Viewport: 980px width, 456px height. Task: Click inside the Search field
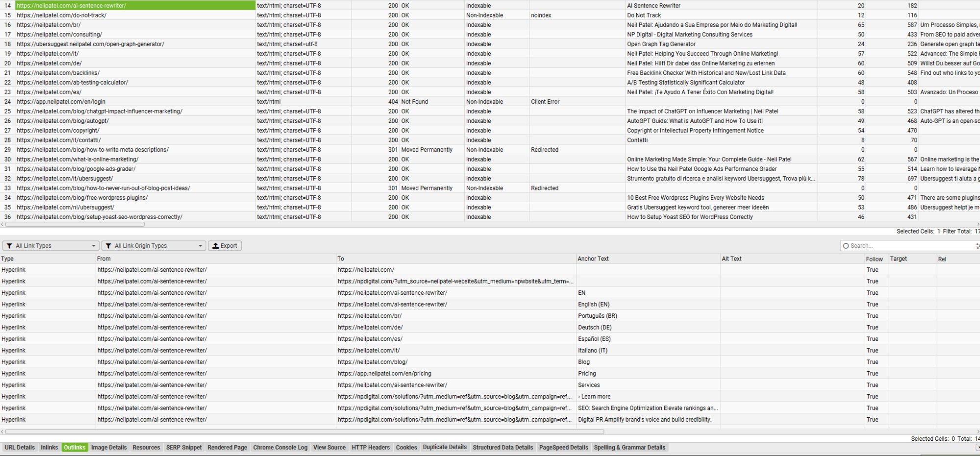pyautogui.click(x=882, y=245)
